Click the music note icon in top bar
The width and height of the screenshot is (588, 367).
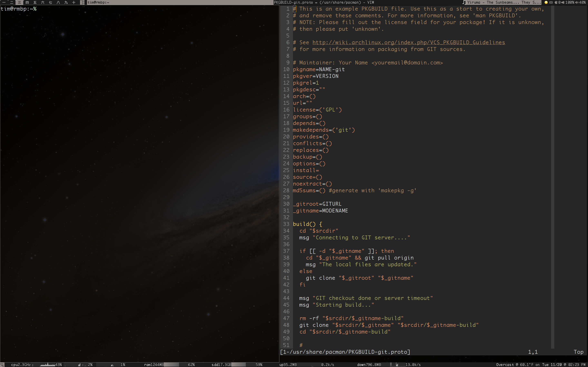pos(464,2)
